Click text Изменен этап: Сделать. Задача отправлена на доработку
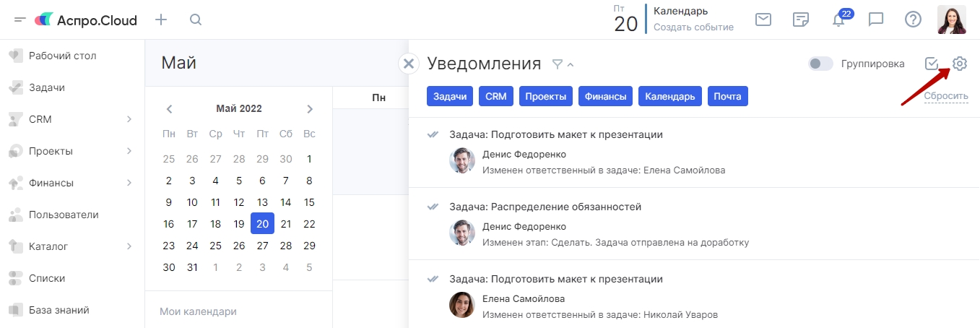 615,243
